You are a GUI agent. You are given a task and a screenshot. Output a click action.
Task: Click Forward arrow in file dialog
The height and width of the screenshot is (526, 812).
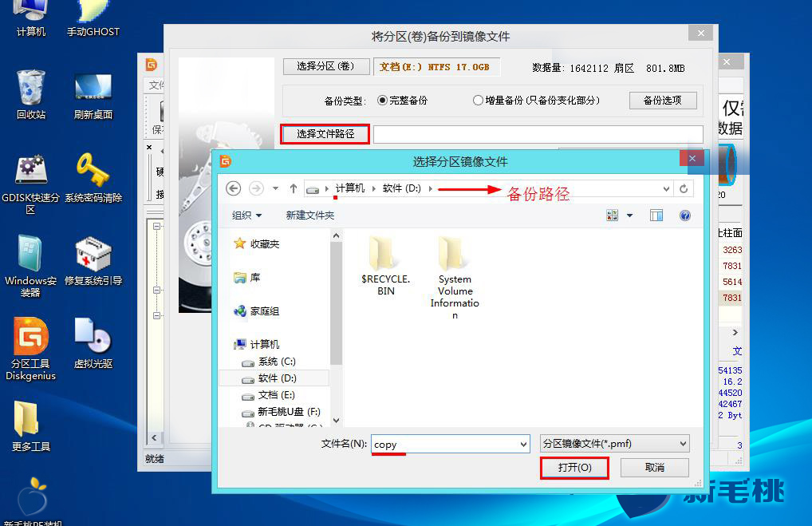tap(256, 188)
